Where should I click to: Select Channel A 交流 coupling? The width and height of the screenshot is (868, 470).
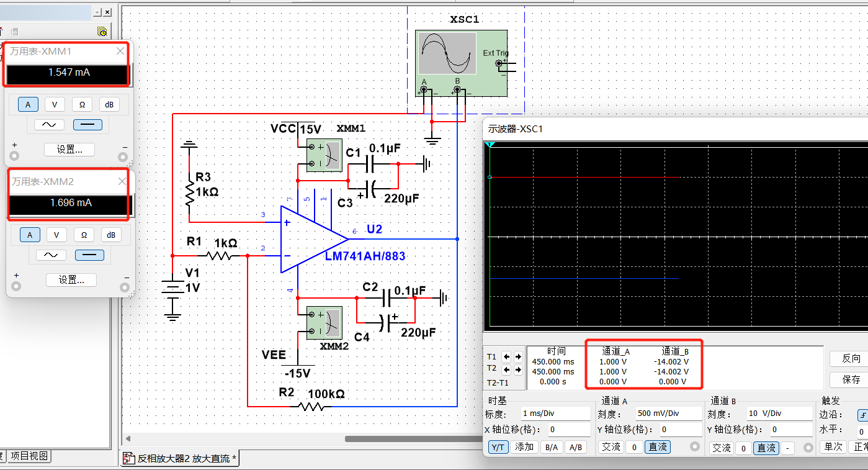point(611,447)
